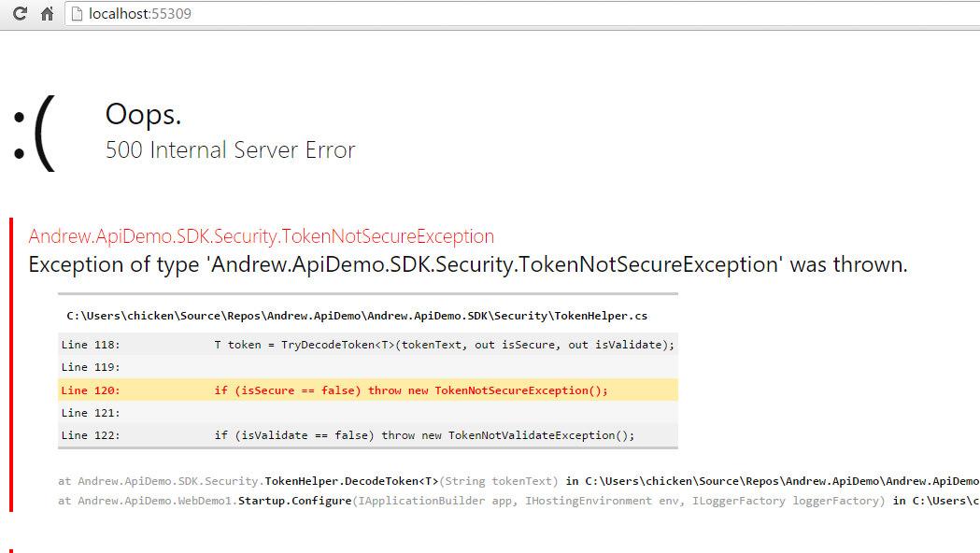Viewport: 980px width, 553px height.
Task: Click the sad face emoticon graphic
Action: (x=34, y=135)
